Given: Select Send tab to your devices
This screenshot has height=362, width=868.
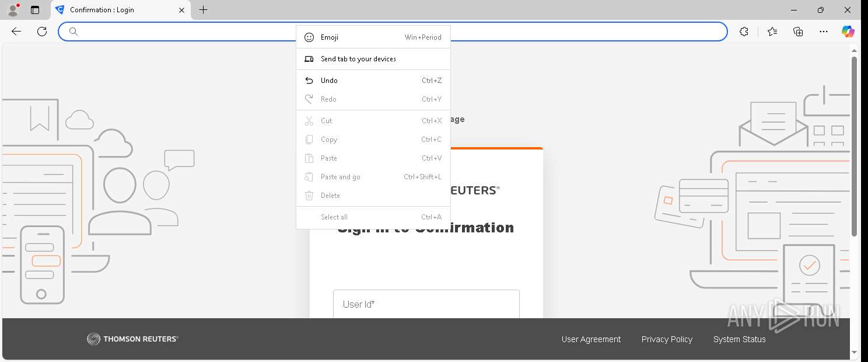Looking at the screenshot, I should pyautogui.click(x=373, y=59).
